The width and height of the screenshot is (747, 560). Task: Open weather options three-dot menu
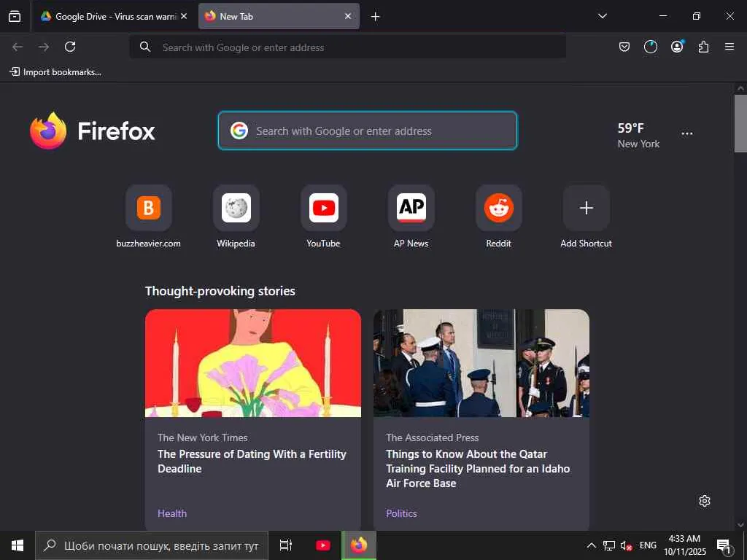click(x=687, y=134)
